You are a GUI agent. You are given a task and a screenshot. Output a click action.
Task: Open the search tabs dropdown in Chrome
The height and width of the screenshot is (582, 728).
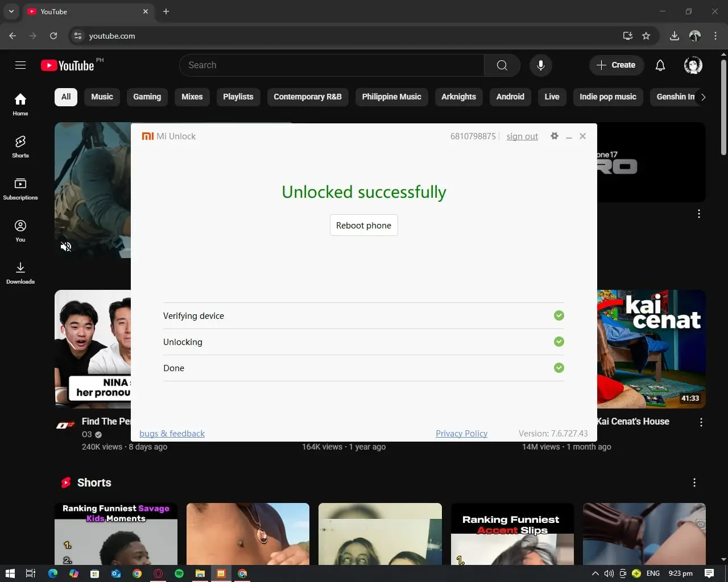(x=11, y=11)
